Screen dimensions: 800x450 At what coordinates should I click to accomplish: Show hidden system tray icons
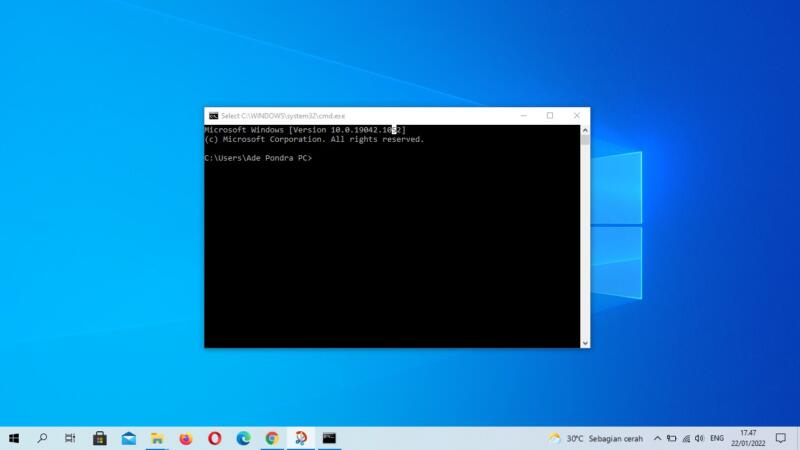click(657, 438)
